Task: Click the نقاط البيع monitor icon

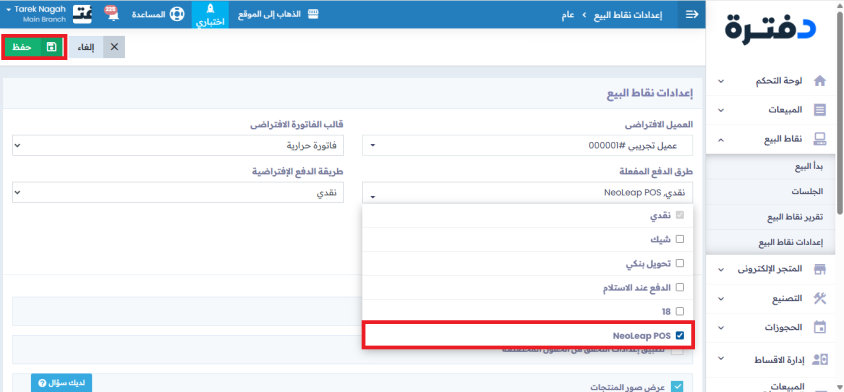Action: [x=819, y=139]
